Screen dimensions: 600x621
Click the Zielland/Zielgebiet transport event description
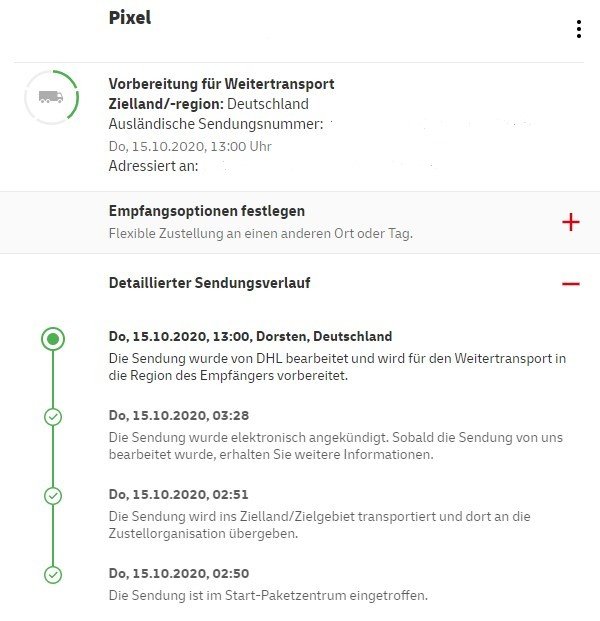tap(319, 525)
